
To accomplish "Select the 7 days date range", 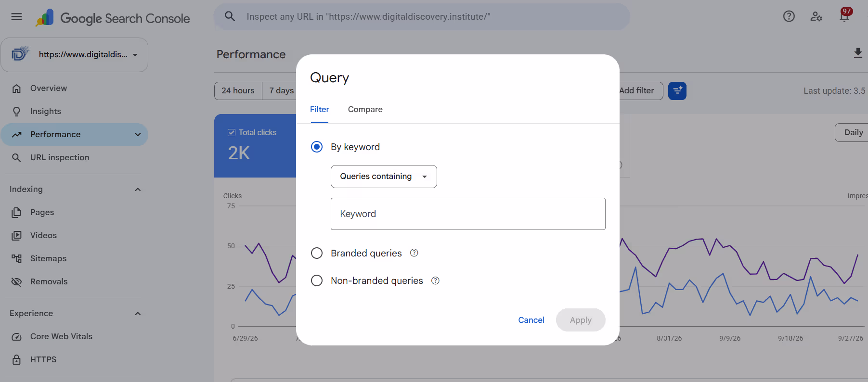I will 279,90.
